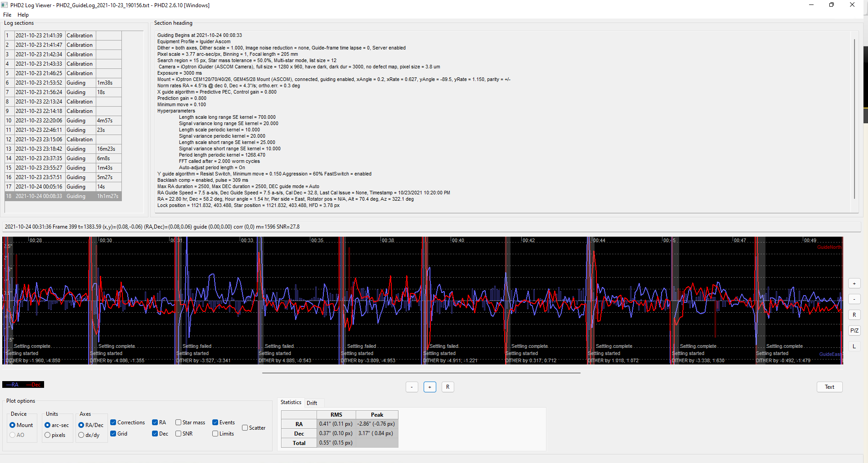
Task: Click the Text button
Action: tap(829, 387)
